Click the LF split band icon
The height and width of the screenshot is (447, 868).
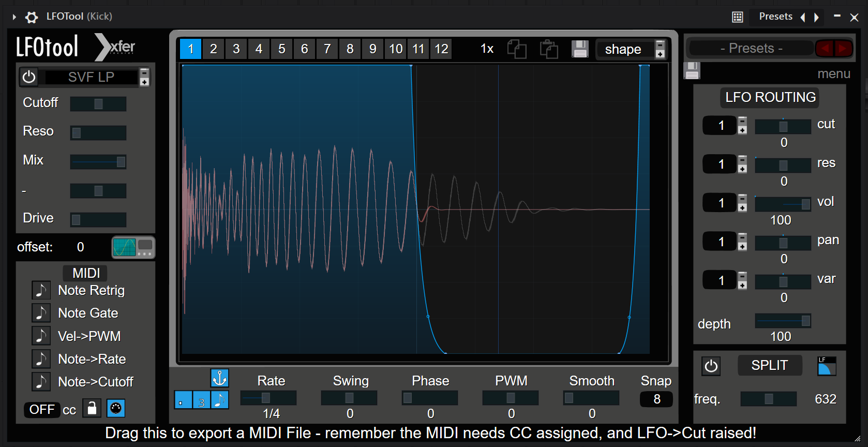point(827,366)
